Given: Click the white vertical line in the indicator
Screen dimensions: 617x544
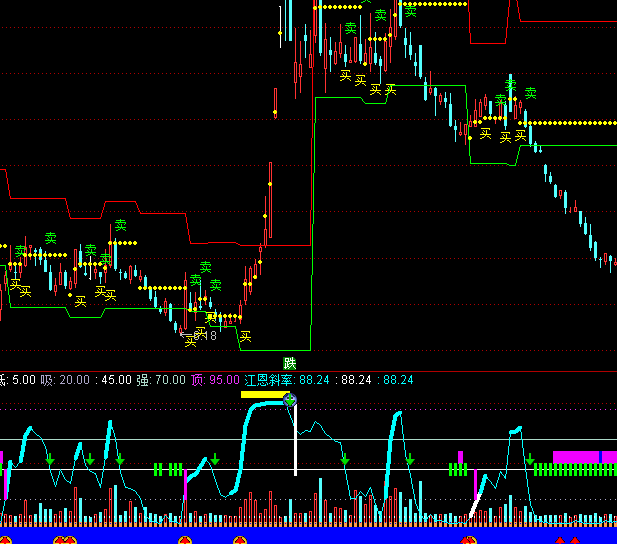Looking at the screenshot, I should [x=295, y=440].
